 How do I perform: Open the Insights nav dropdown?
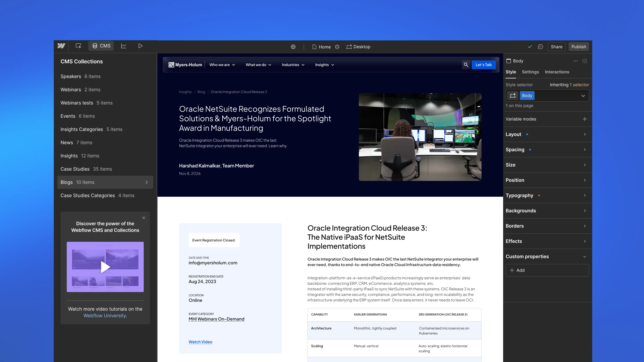coord(325,65)
